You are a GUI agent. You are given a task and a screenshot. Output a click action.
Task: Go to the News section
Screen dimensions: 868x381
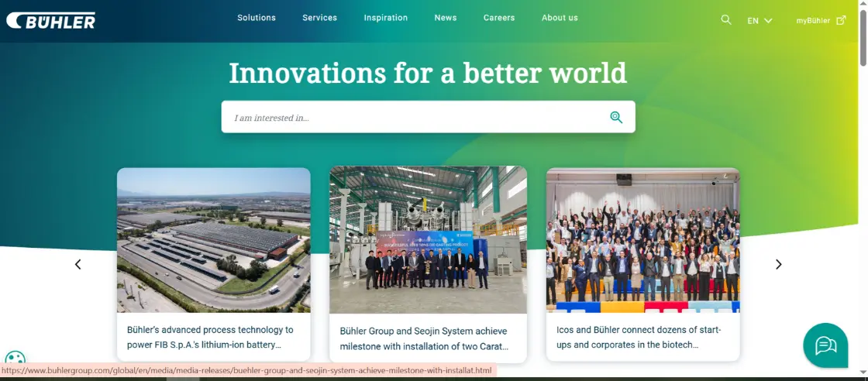(x=446, y=18)
